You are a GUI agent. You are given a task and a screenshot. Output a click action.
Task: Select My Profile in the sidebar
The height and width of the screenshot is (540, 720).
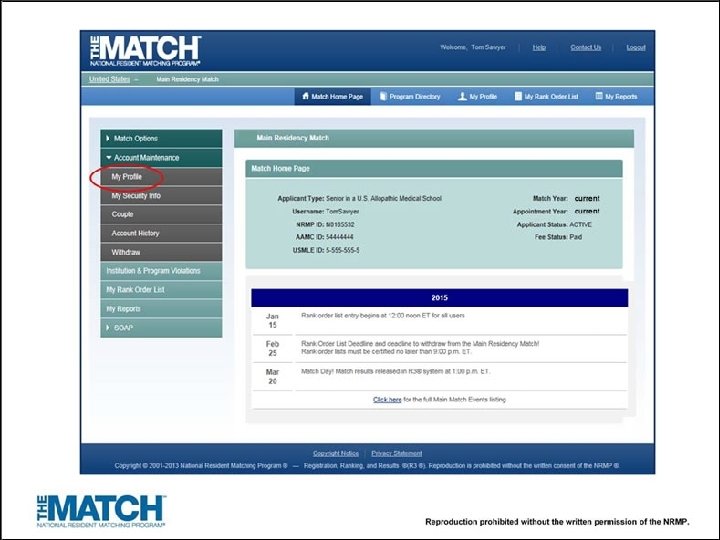point(161,177)
